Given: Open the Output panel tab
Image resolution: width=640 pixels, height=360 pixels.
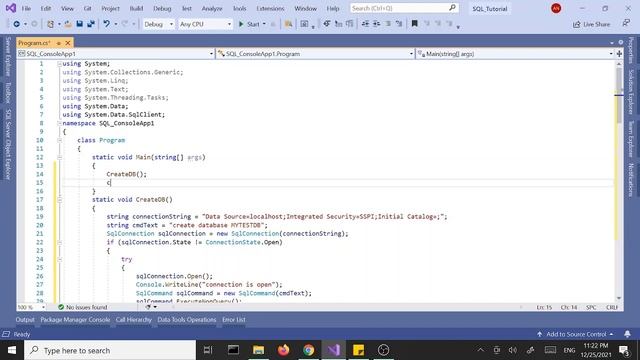Looking at the screenshot, I should (25, 320).
